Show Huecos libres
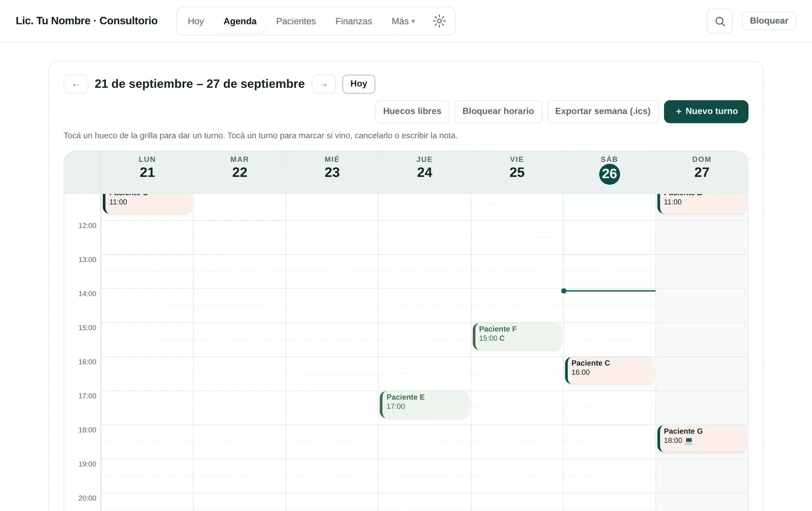This screenshot has width=812, height=511. click(412, 111)
